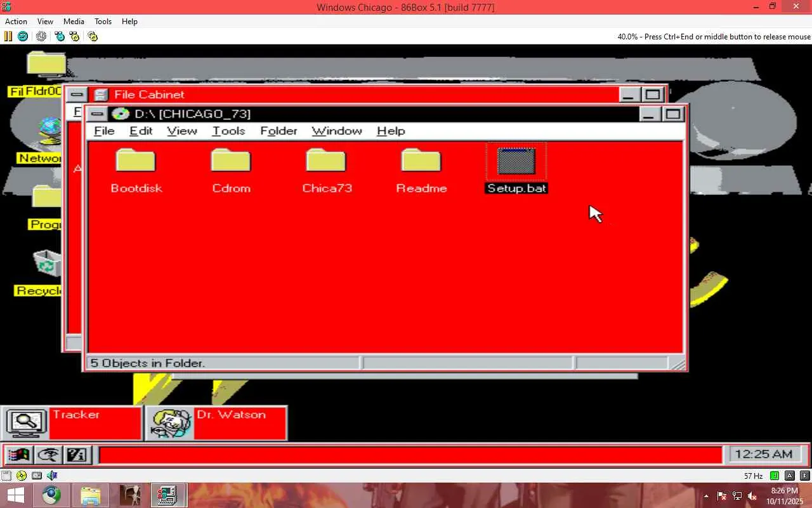
Task: Click the muted volume tray icon
Action: tap(752, 496)
